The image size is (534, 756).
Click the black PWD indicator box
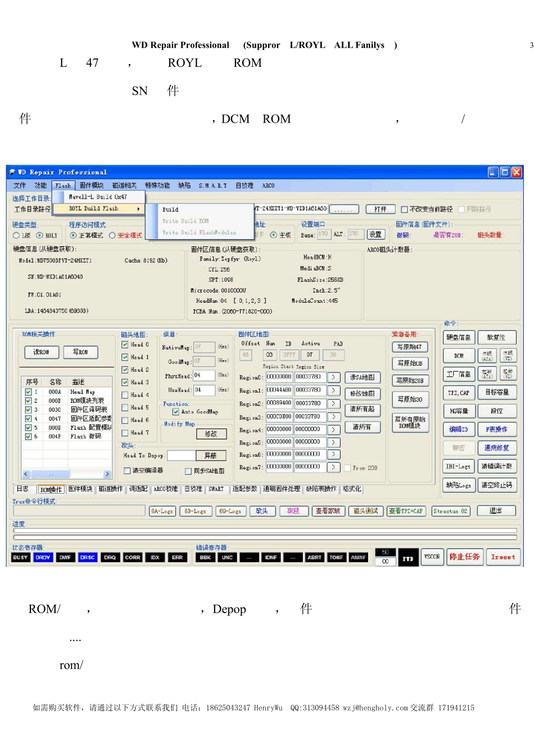(x=408, y=558)
